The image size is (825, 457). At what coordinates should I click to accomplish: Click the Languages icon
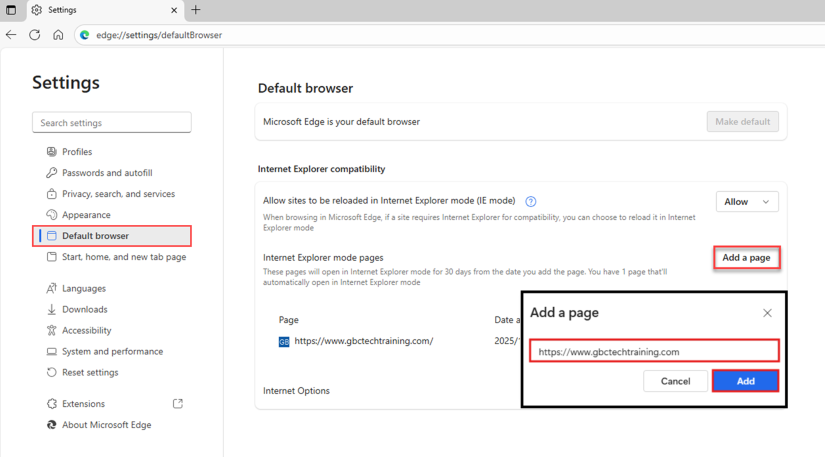pyautogui.click(x=52, y=288)
